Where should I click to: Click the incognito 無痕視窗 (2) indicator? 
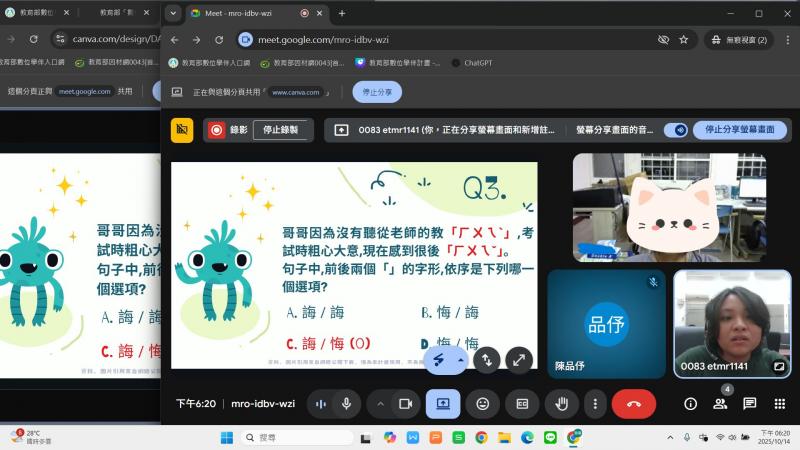(739, 40)
